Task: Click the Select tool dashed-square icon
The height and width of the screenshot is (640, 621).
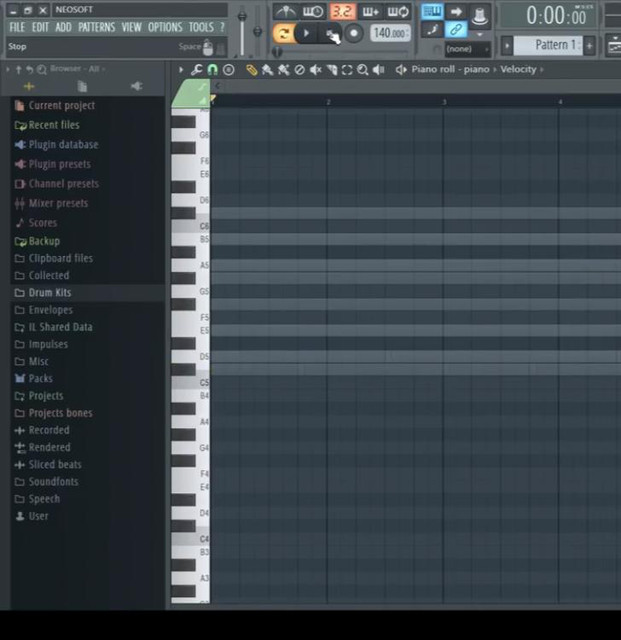Action: click(347, 70)
